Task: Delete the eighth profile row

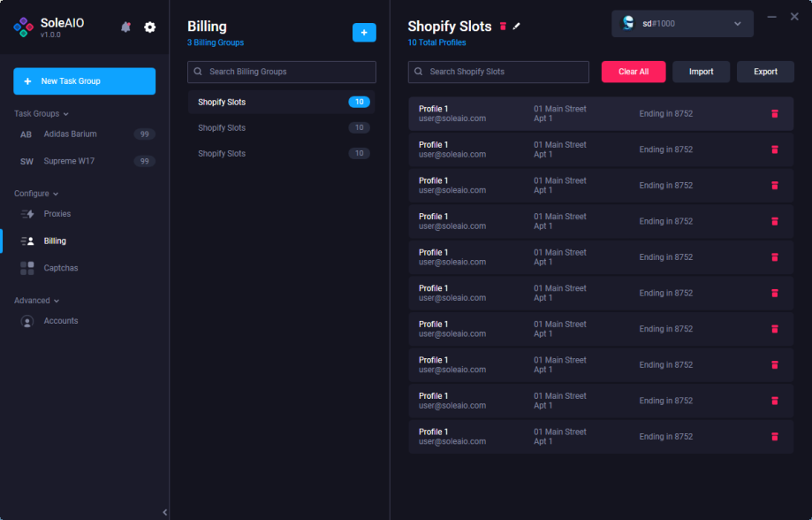Action: pos(775,365)
